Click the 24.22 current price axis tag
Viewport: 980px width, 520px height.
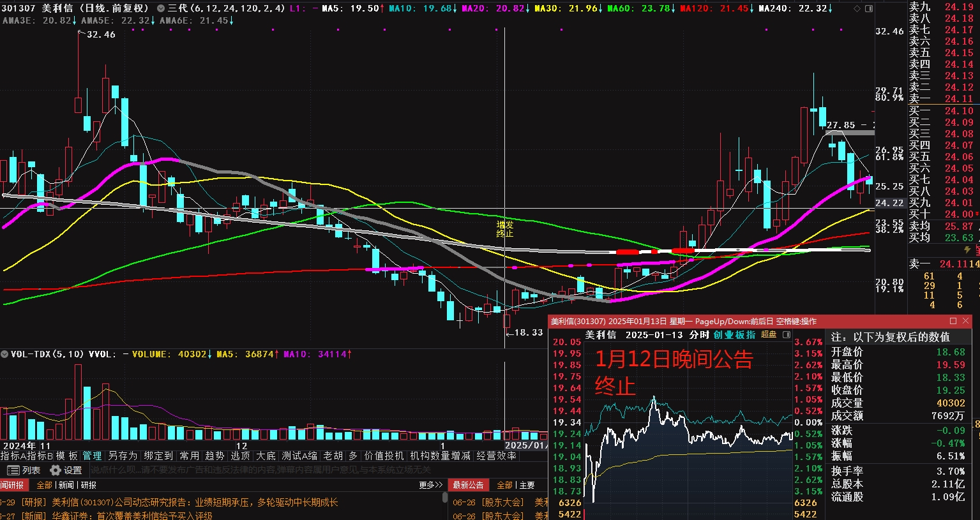[x=889, y=203]
